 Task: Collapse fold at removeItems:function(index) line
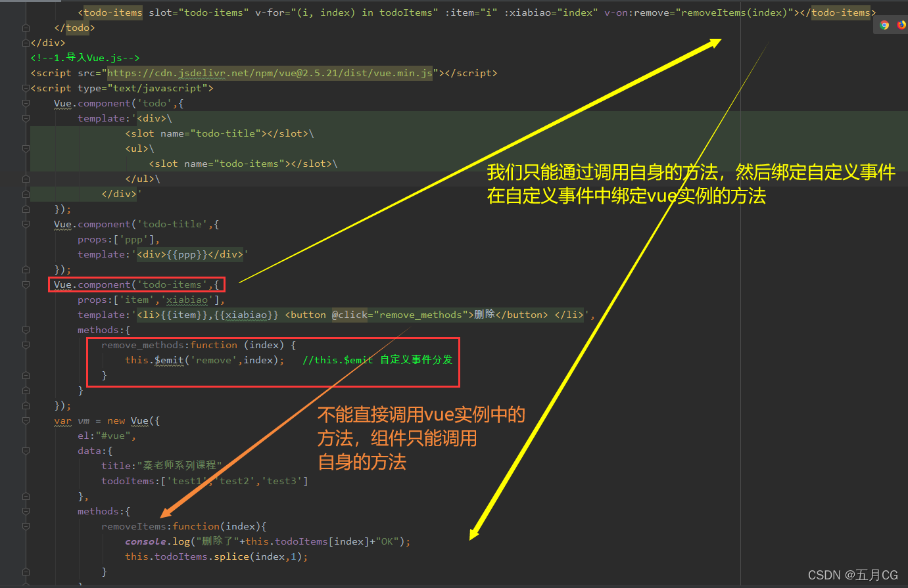click(26, 526)
